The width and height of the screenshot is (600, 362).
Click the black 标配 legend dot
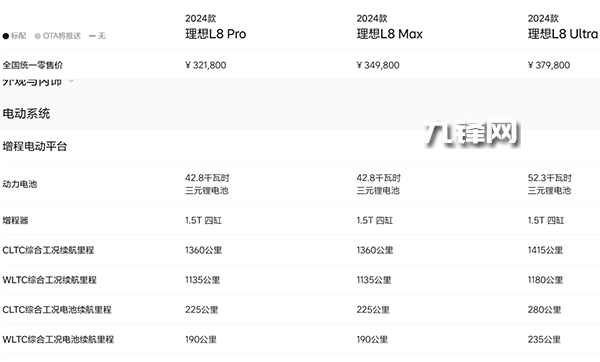tap(6, 36)
